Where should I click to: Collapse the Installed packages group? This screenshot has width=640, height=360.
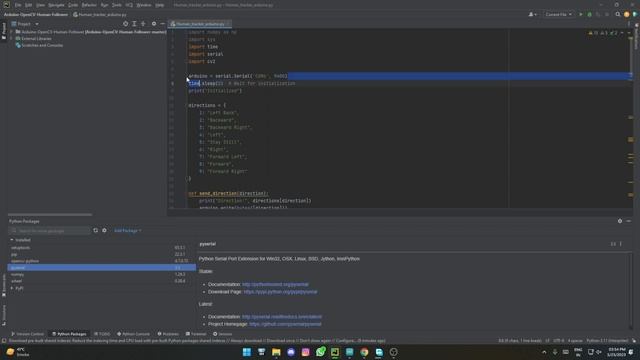click(11, 240)
